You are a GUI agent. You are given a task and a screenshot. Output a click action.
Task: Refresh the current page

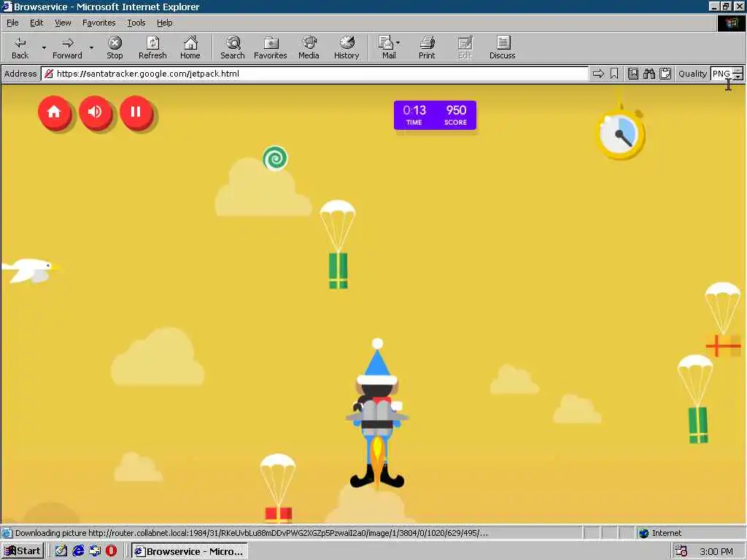pos(152,47)
